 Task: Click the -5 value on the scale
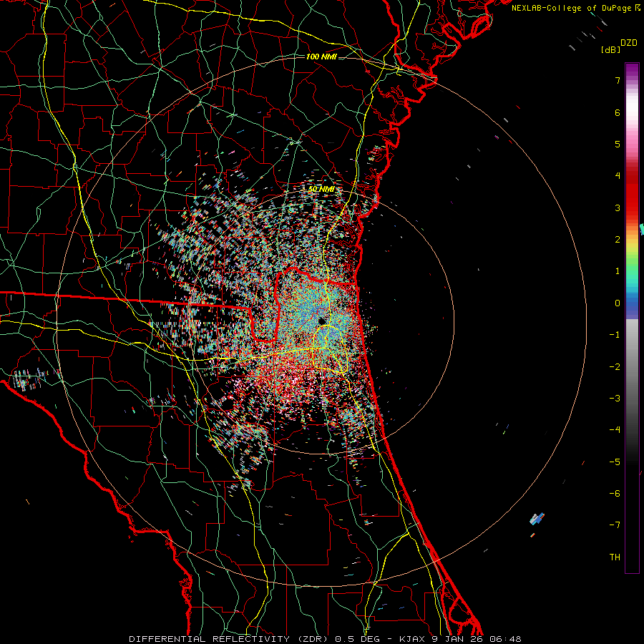[615, 462]
